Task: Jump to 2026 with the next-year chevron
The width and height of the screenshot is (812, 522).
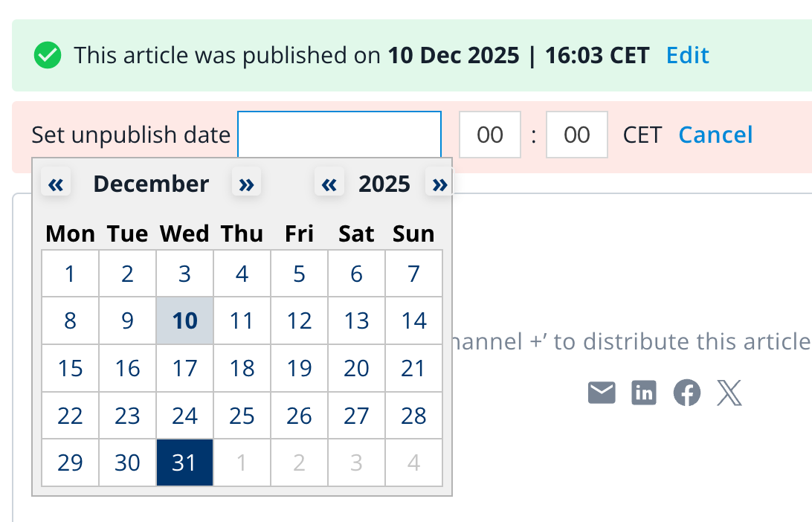Action: [x=439, y=183]
